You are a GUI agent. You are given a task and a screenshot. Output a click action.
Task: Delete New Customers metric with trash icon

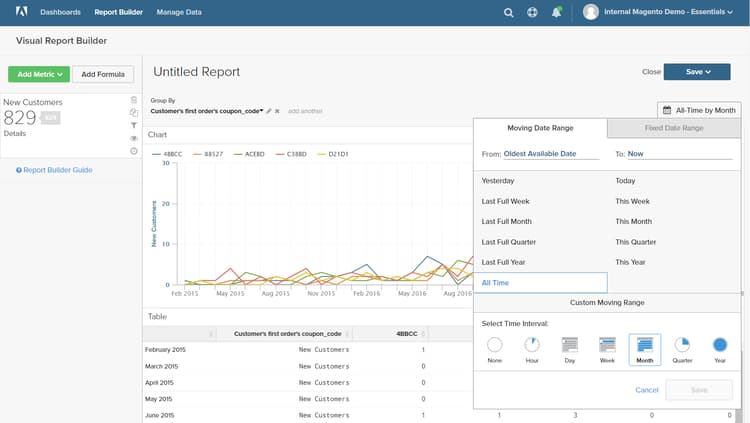(134, 100)
